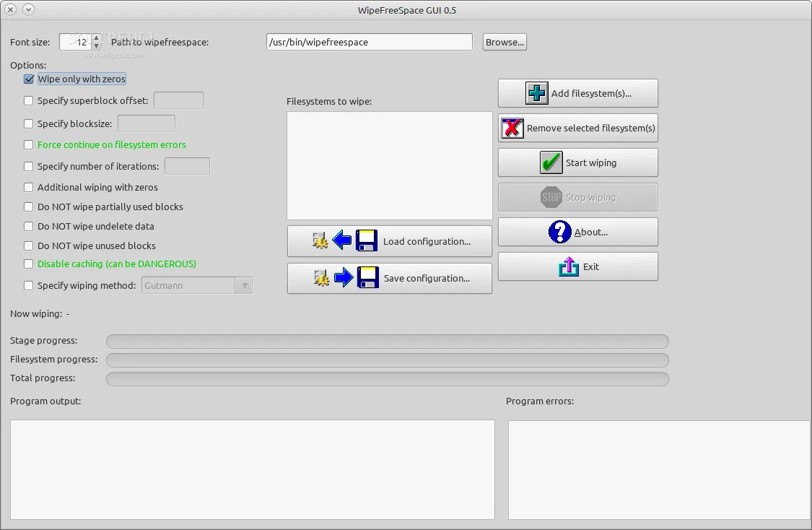Toggle Disable caching checkbox

[x=29, y=264]
